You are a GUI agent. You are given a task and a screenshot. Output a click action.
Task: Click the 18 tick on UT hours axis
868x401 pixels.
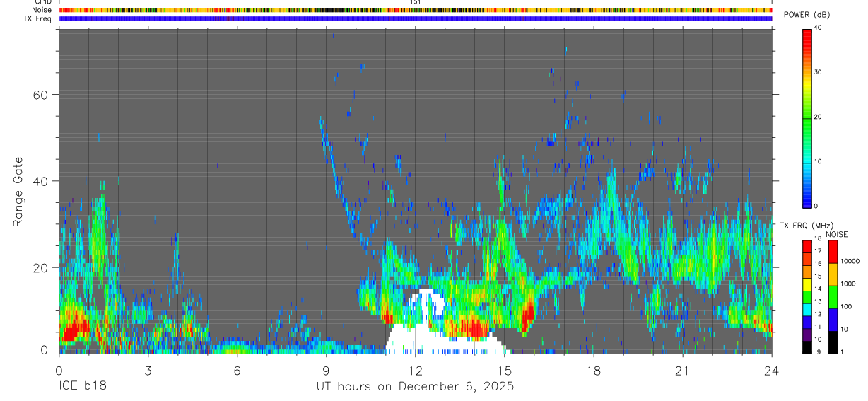click(594, 371)
